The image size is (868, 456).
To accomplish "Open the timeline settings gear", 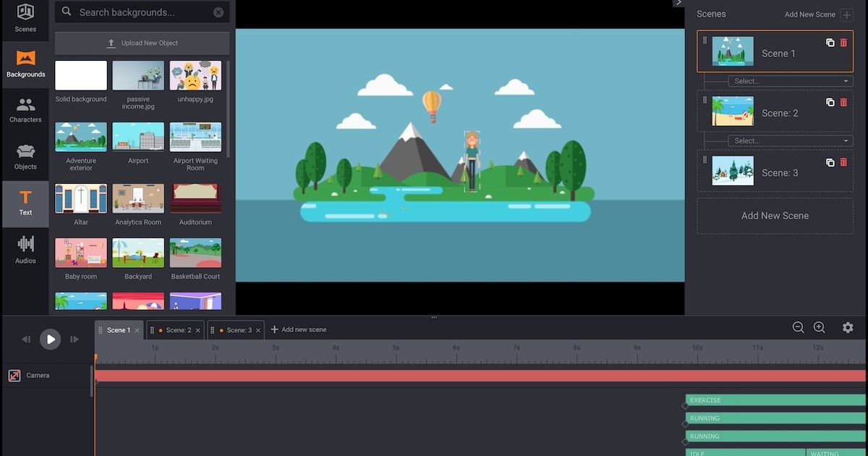I will pyautogui.click(x=848, y=327).
